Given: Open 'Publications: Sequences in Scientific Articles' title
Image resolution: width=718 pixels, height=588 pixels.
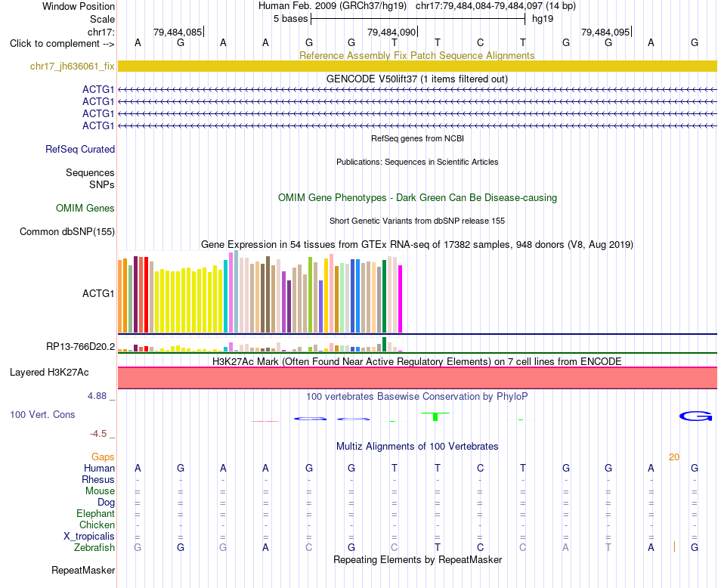Looking at the screenshot, I should (x=417, y=162).
